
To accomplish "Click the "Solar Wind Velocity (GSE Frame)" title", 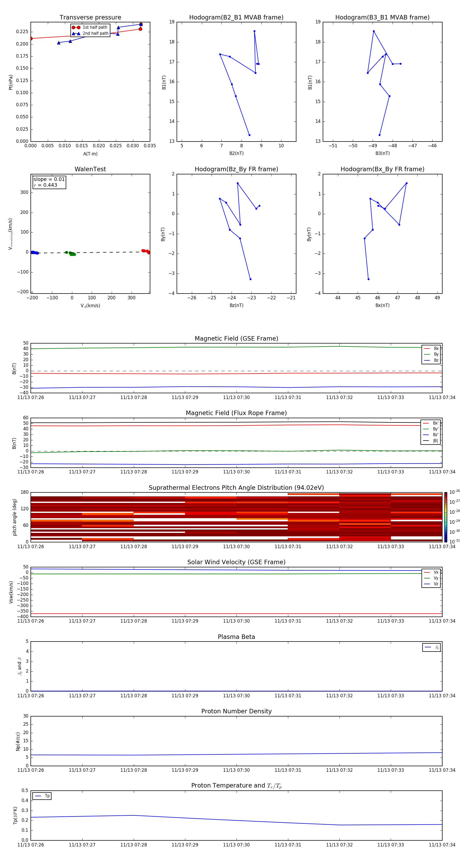I will pyautogui.click(x=236, y=562).
